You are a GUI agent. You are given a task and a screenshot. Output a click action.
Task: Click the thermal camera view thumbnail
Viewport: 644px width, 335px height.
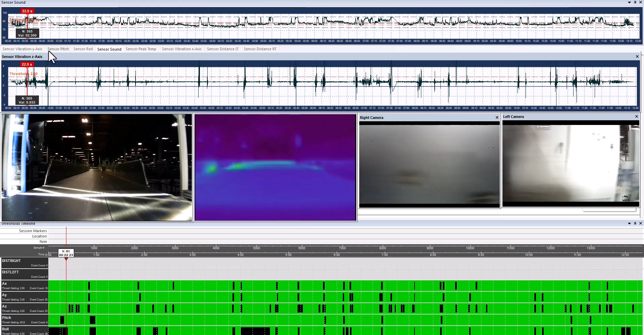[275, 167]
